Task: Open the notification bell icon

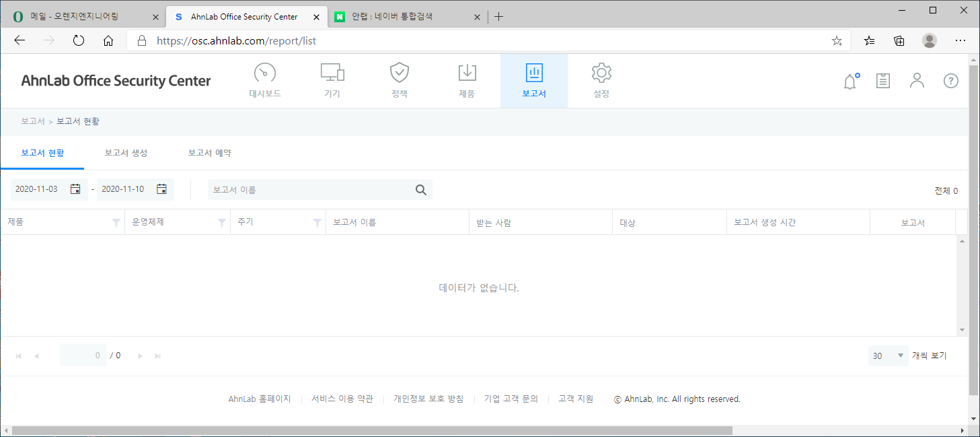Action: 850,81
